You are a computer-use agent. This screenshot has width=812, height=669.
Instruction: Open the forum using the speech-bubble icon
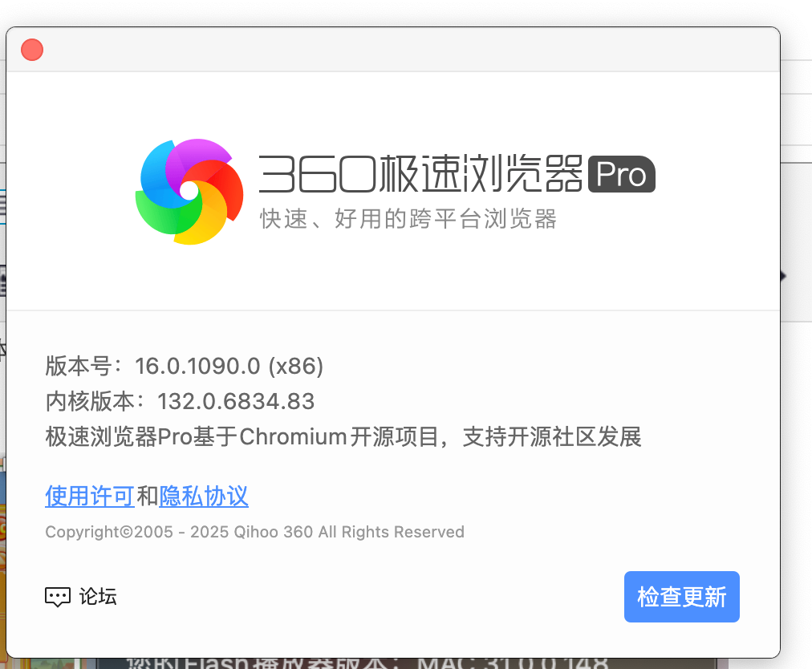57,597
